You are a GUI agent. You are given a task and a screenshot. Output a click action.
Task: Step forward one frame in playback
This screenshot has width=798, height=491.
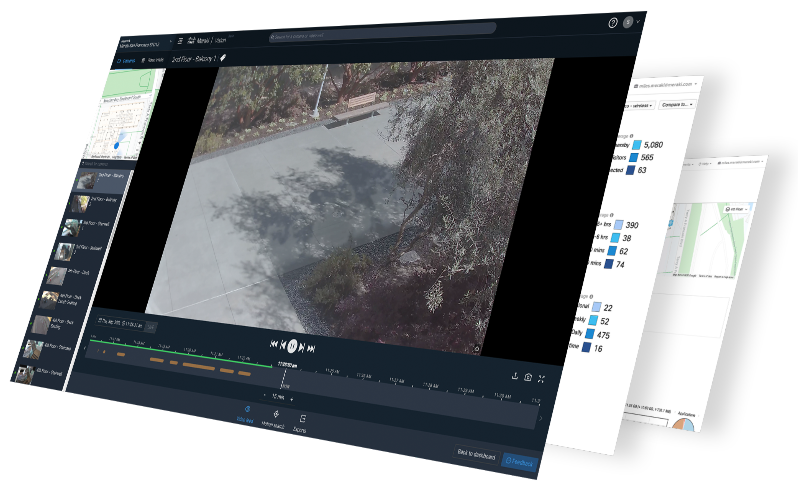[301, 348]
